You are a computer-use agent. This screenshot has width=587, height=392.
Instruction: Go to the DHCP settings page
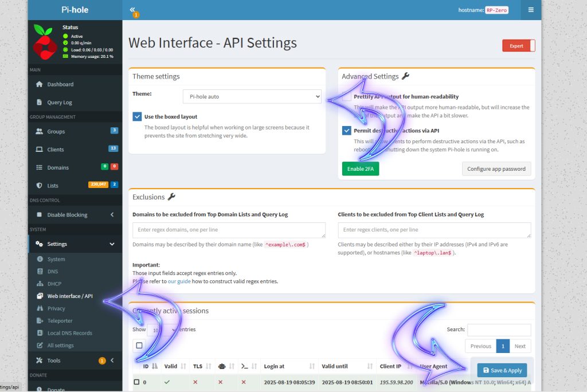click(54, 284)
